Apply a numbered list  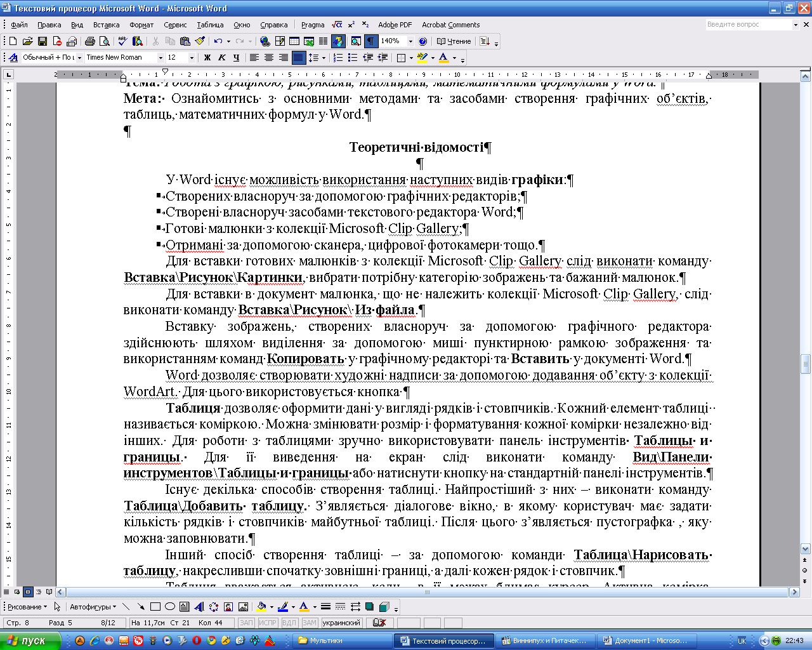tap(338, 57)
